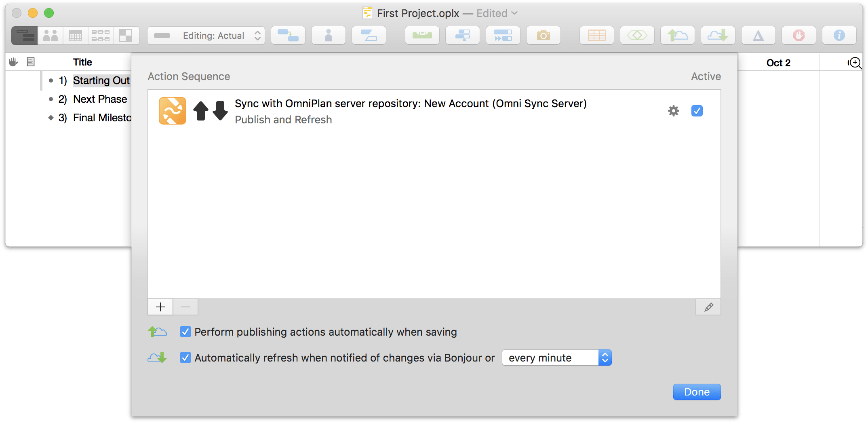The width and height of the screenshot is (868, 423).
Task: Click the Split task toolbar icon
Action: click(369, 36)
